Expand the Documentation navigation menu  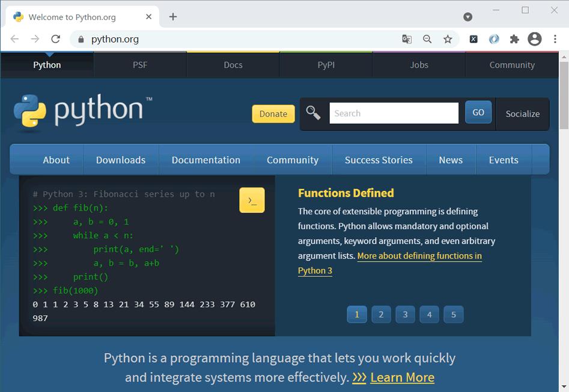[205, 160]
